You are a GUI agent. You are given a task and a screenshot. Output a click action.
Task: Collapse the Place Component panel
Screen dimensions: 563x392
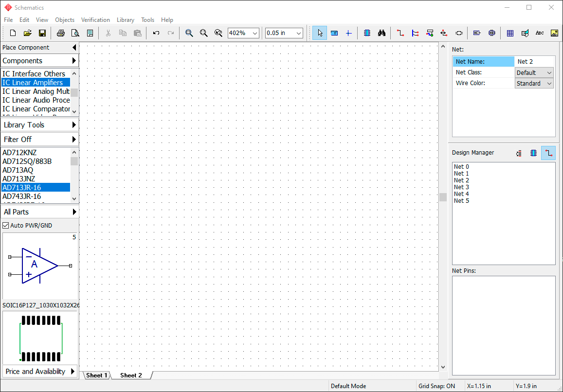tap(74, 47)
